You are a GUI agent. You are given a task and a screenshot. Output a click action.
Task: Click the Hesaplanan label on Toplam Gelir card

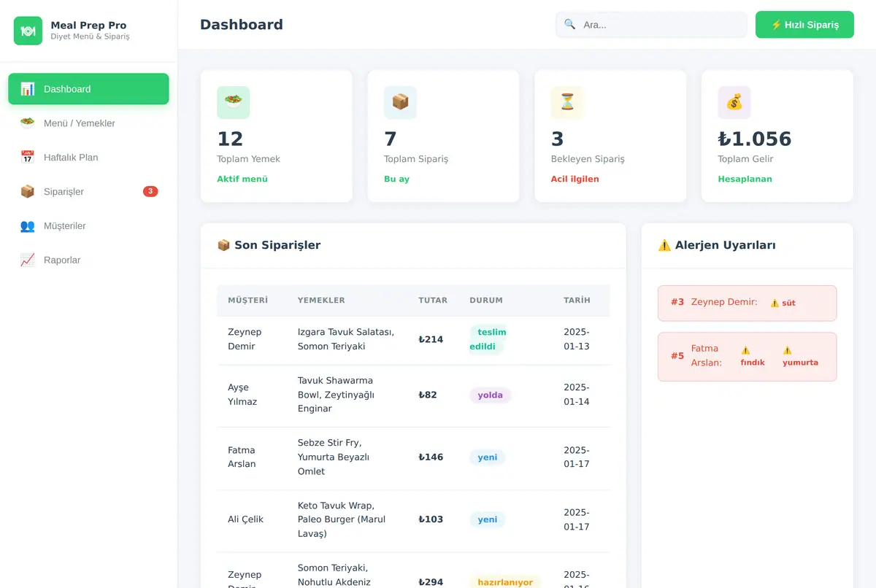(x=745, y=179)
